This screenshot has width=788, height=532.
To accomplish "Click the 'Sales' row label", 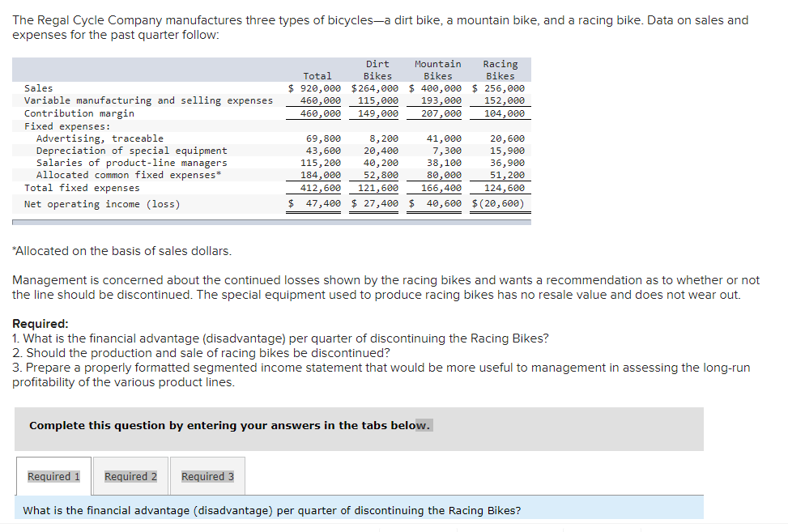I will pyautogui.click(x=38, y=88).
